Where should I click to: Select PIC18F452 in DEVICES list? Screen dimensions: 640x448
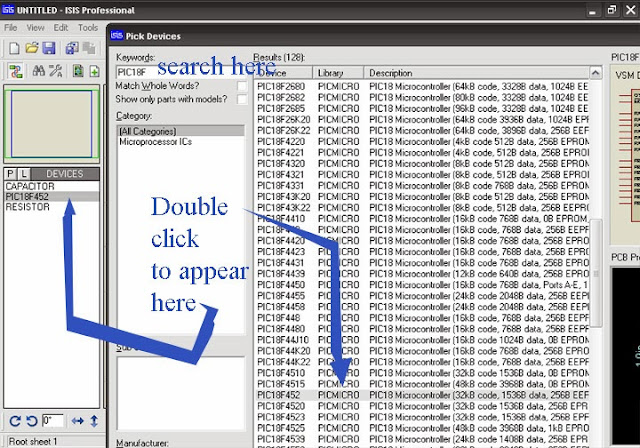coord(51,197)
